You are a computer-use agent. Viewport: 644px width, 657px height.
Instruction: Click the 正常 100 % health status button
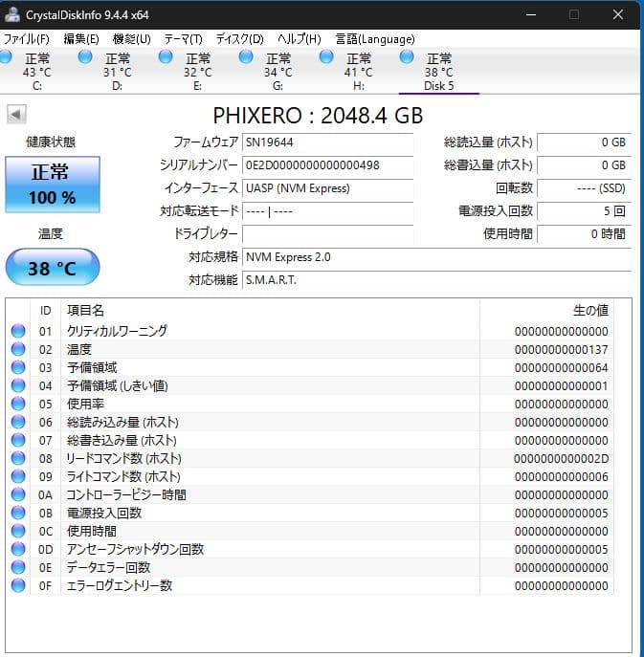[x=53, y=185]
